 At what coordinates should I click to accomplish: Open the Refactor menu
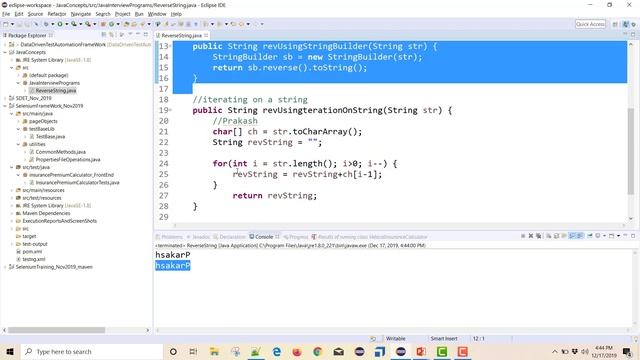click(x=57, y=14)
